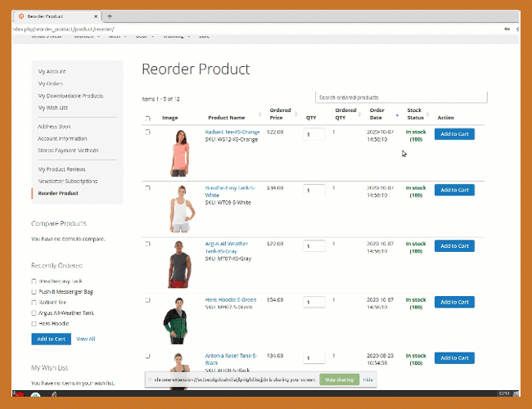Add Radiant Tee-XS-Orange to cart
This screenshot has width=532, height=409.
(454, 134)
